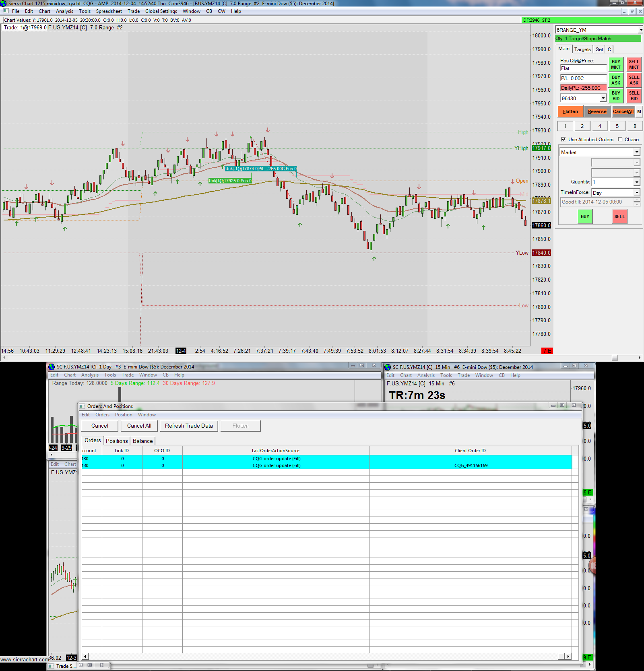
Task: Adjust the Good till date spinner
Action: pos(637,202)
